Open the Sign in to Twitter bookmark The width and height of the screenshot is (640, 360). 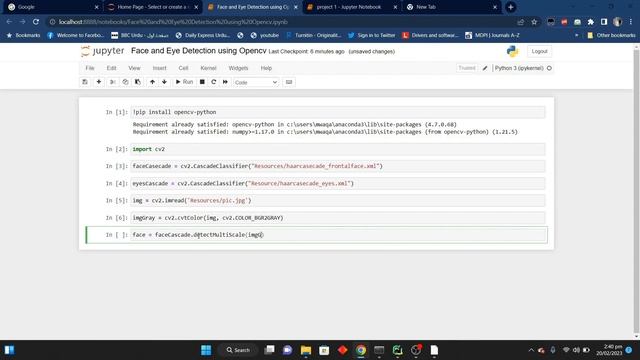(371, 36)
